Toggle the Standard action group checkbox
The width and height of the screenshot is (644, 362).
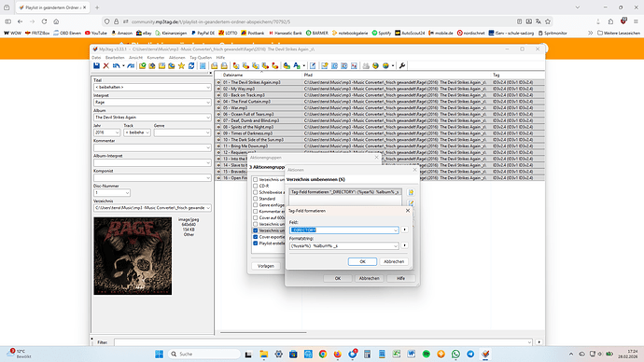click(x=256, y=199)
